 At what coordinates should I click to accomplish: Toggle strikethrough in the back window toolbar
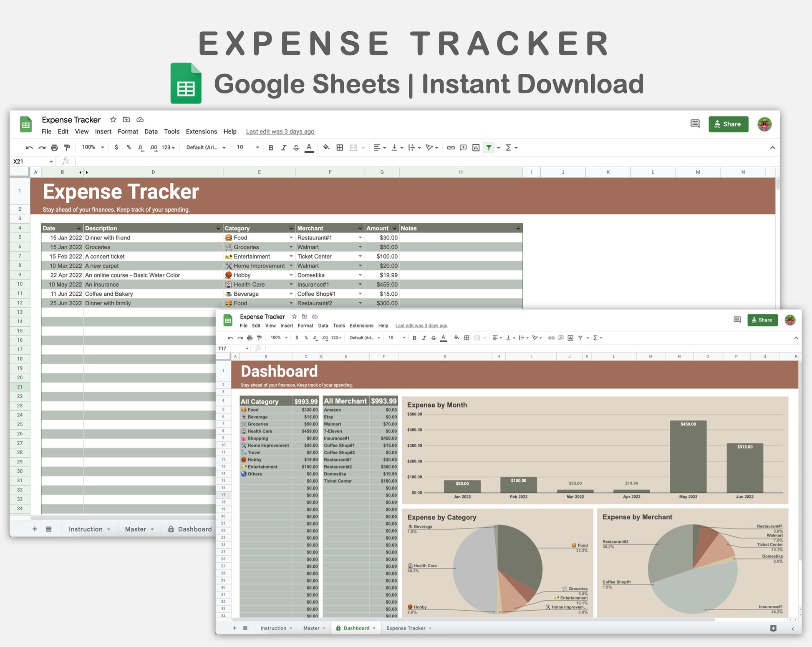point(296,148)
